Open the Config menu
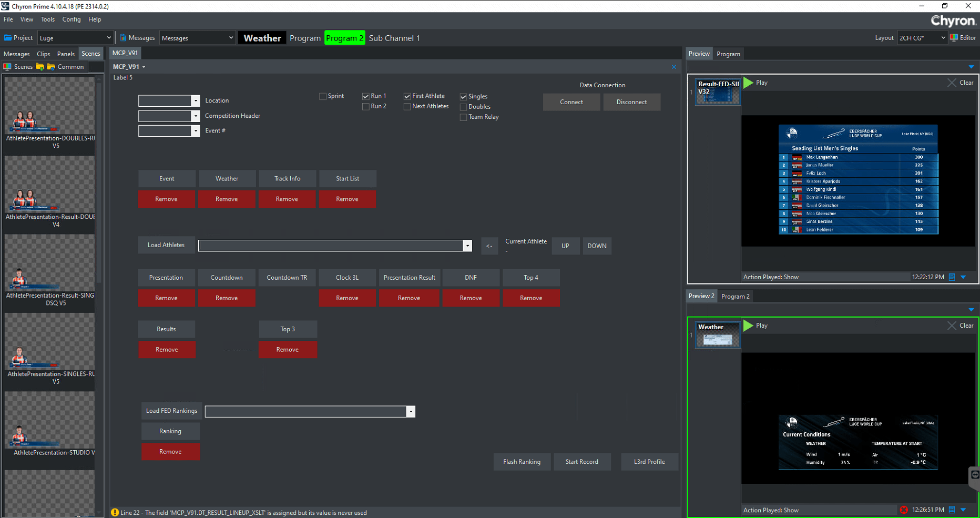The width and height of the screenshot is (980, 518). tap(72, 19)
